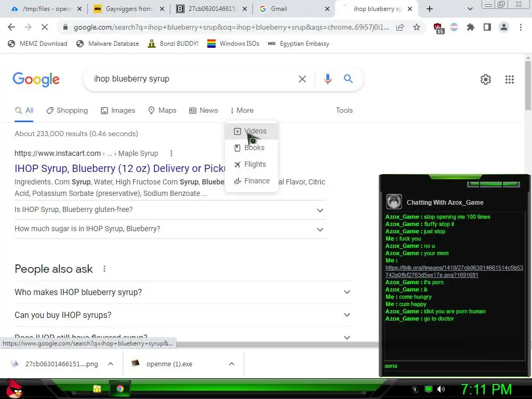Go back with the browser back arrow

click(11, 27)
